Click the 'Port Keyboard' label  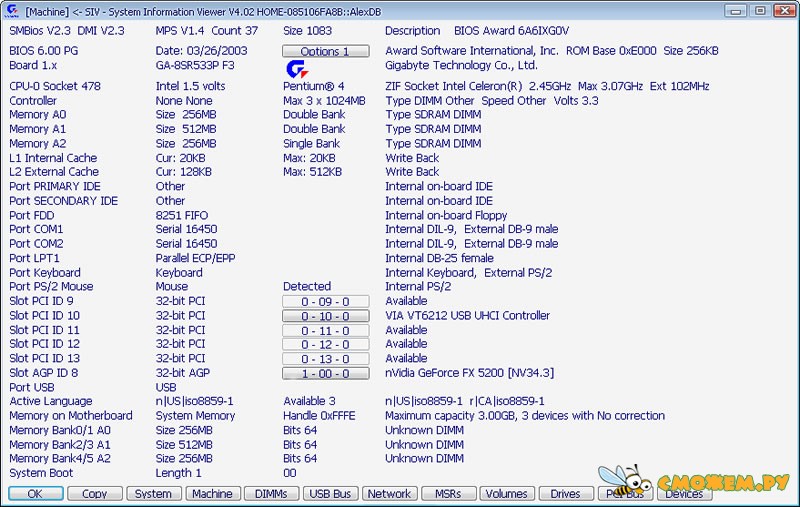coord(45,273)
